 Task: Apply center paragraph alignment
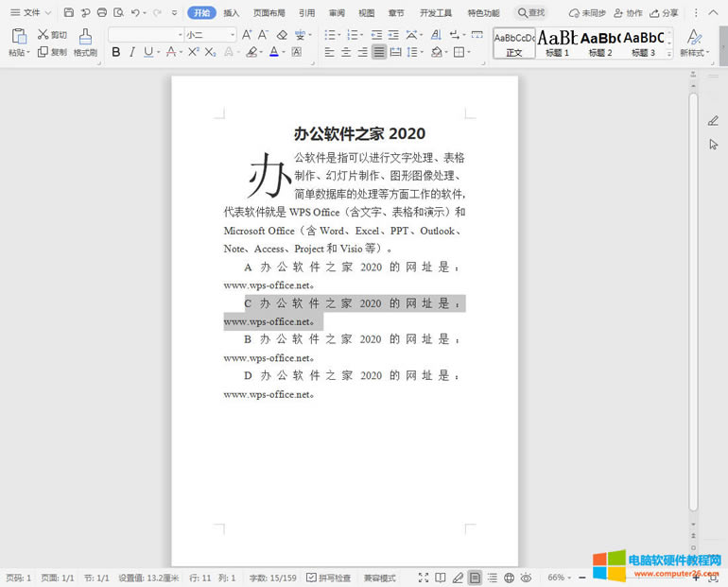point(345,52)
